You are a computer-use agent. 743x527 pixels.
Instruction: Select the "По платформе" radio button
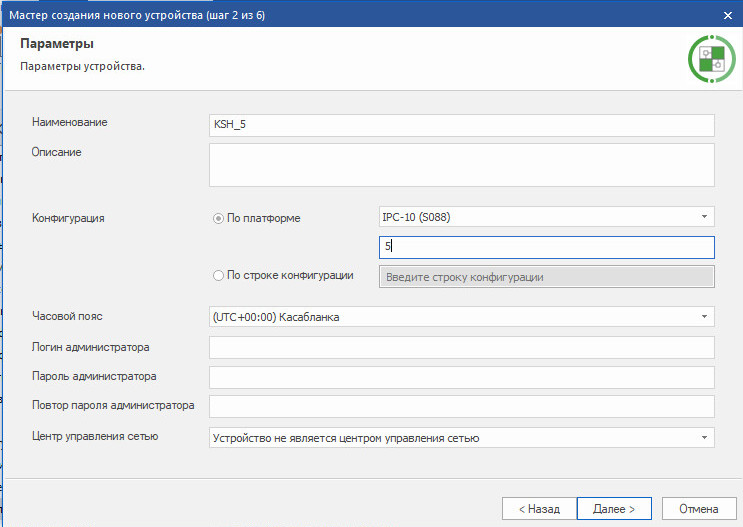click(x=218, y=218)
